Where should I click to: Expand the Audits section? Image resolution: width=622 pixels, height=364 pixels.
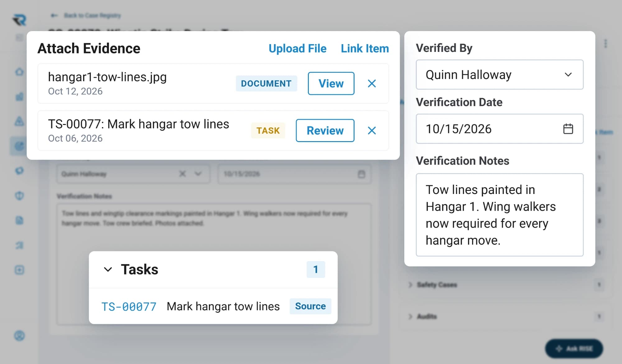[427, 316]
